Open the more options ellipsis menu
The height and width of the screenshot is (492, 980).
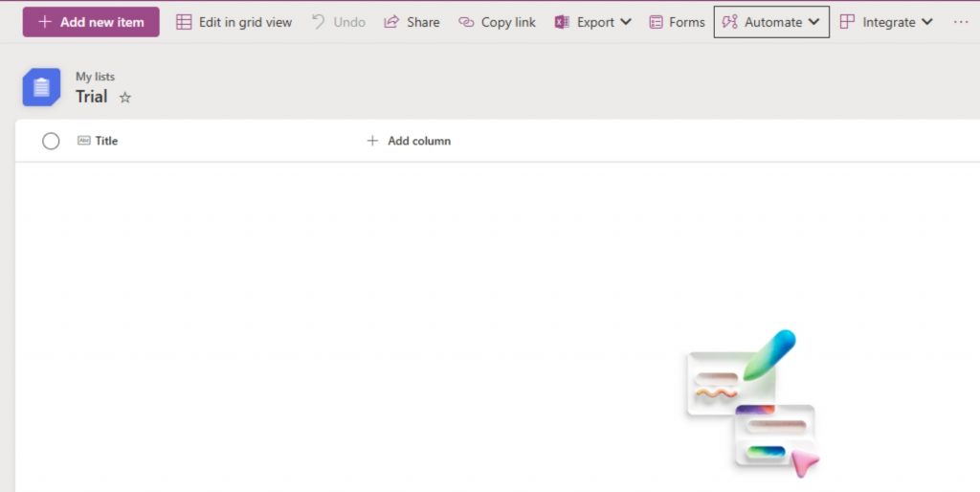[961, 22]
